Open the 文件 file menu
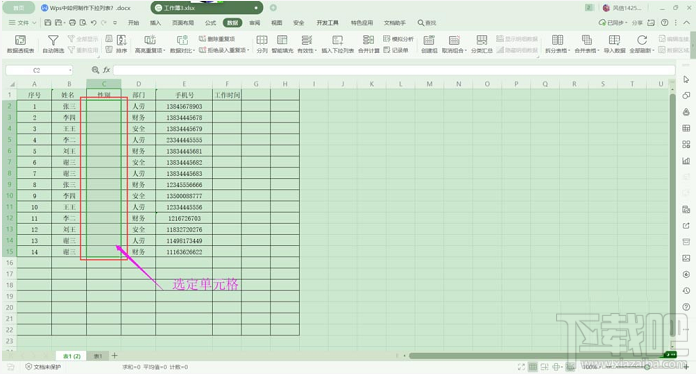The height and width of the screenshot is (374, 696). (22, 23)
